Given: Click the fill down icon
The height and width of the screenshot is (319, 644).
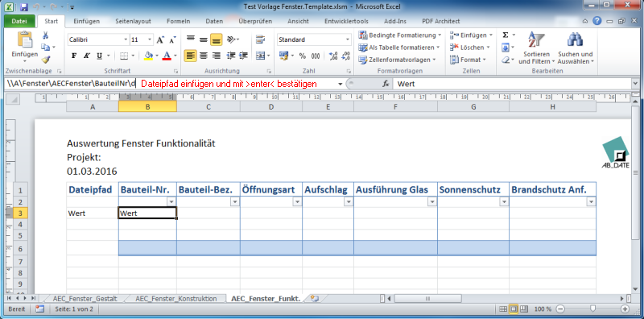Looking at the screenshot, I should pos(506,48).
